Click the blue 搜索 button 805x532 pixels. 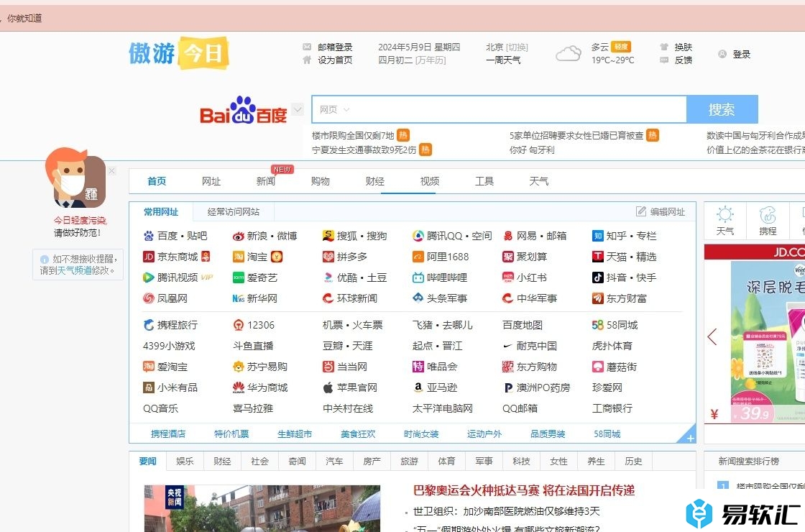pos(722,109)
